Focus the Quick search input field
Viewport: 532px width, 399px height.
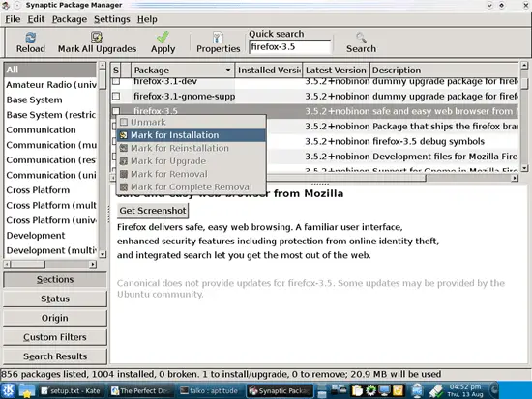[x=289, y=46]
